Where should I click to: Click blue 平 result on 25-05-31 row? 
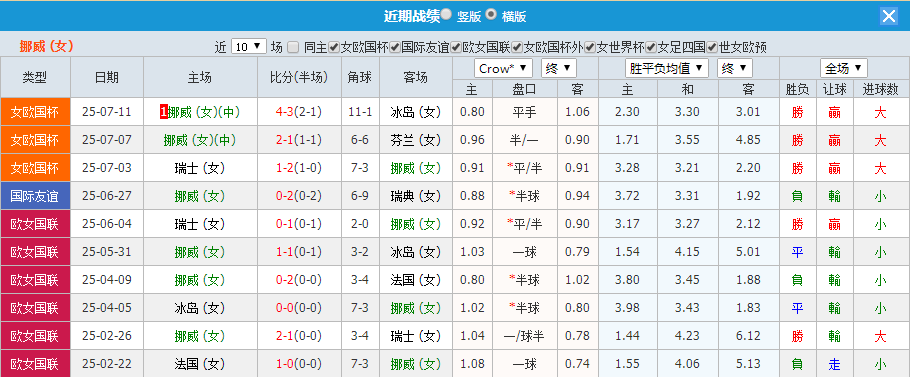coord(797,252)
